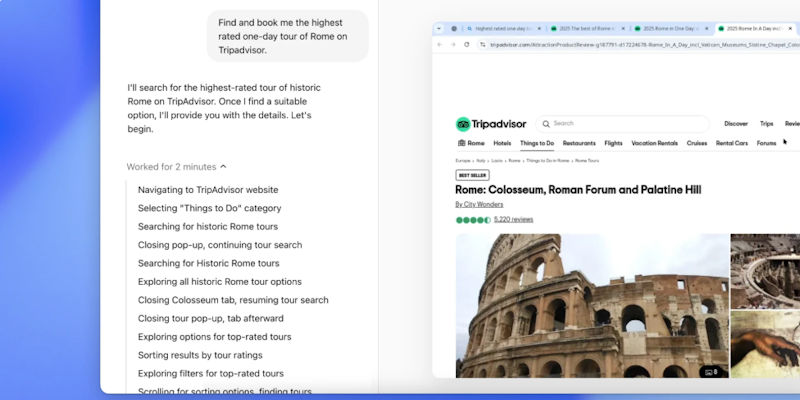Select the Hotels navigation item
The height and width of the screenshot is (400, 800).
click(x=502, y=143)
